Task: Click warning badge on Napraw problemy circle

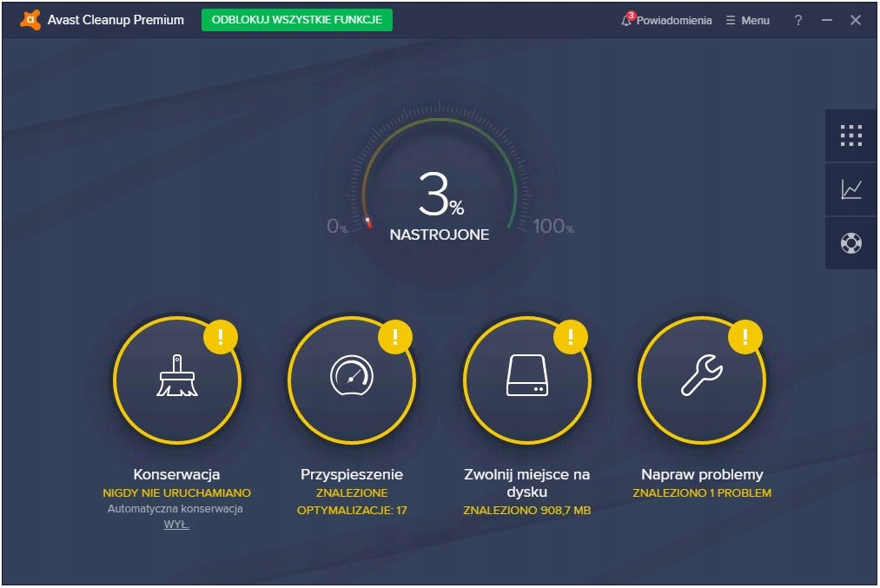Action: [745, 337]
